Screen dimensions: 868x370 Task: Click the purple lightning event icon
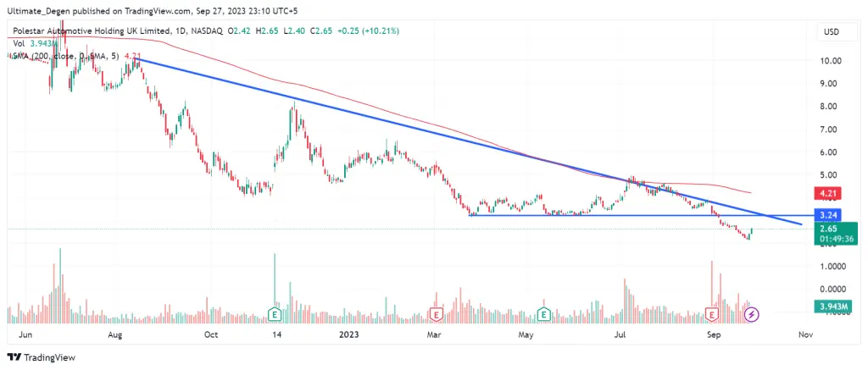tap(752, 315)
